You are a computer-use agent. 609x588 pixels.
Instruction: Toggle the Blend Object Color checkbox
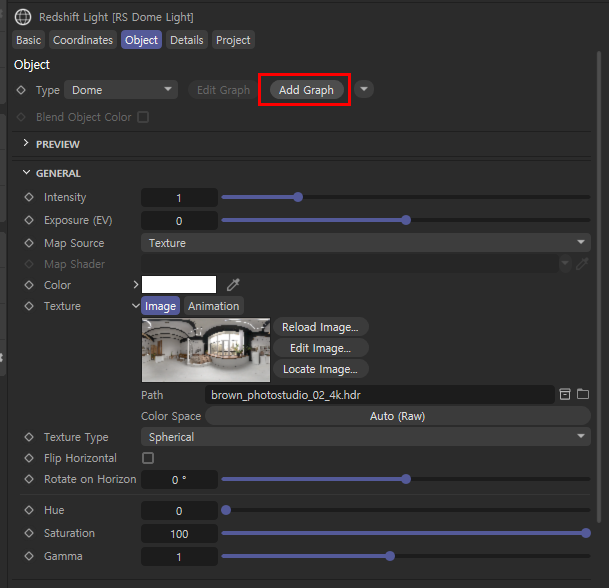(x=143, y=117)
